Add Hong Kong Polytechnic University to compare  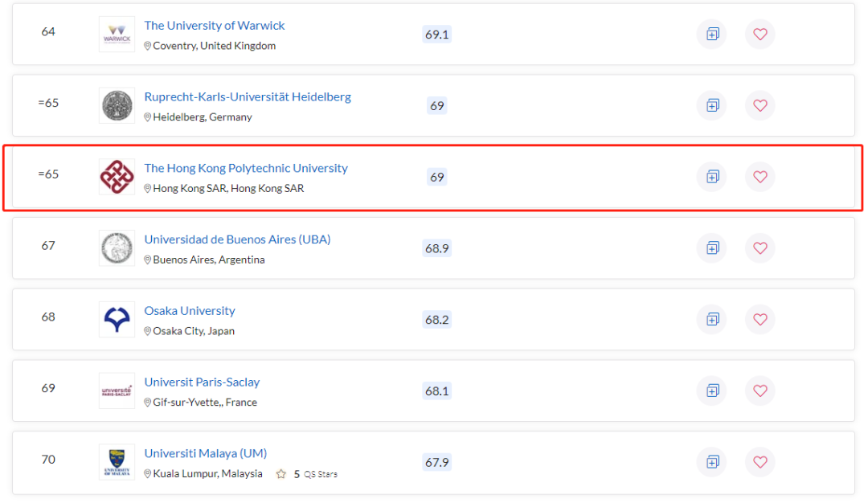pyautogui.click(x=712, y=177)
